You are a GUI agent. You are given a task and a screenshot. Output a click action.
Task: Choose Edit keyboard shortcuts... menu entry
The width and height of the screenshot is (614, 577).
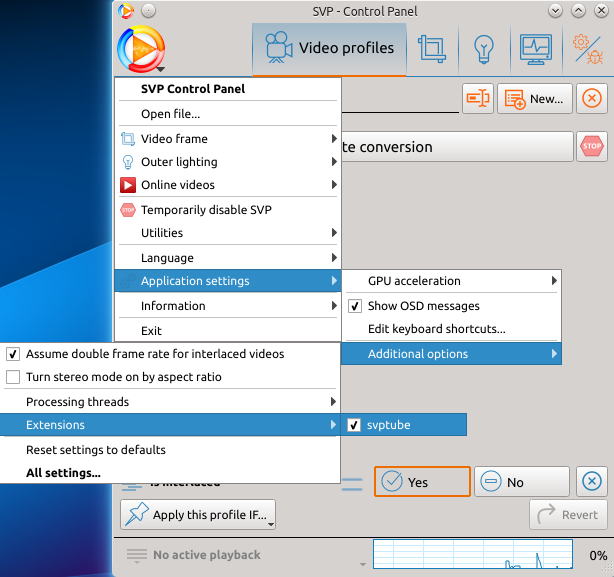436,329
